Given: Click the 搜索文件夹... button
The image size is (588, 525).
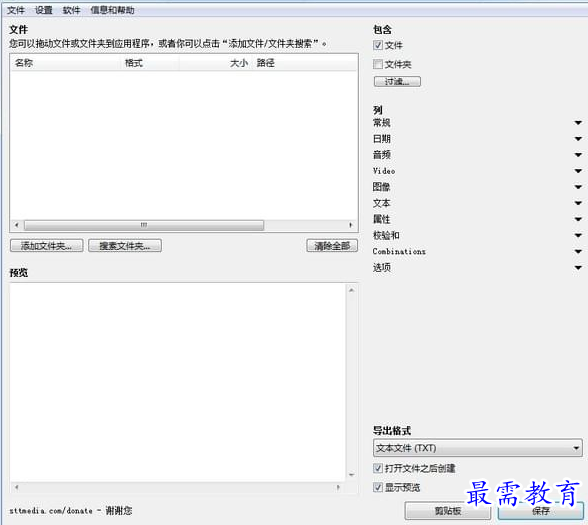Looking at the screenshot, I should [125, 246].
